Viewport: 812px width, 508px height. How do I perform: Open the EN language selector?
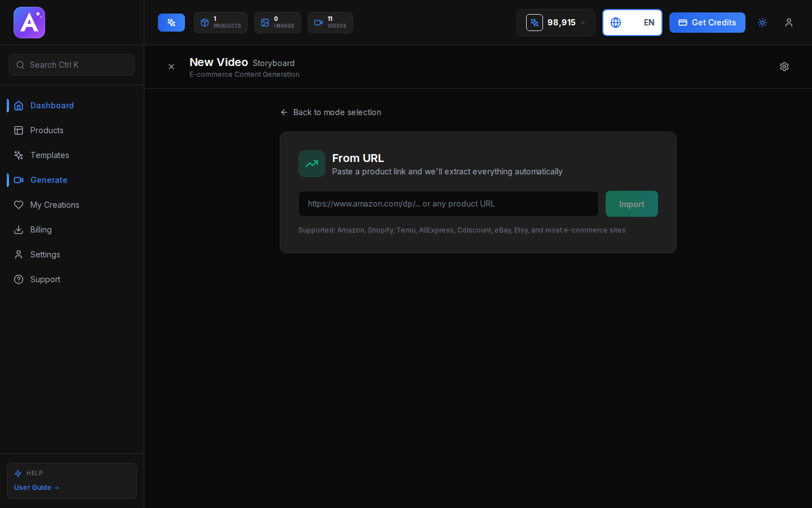point(649,23)
